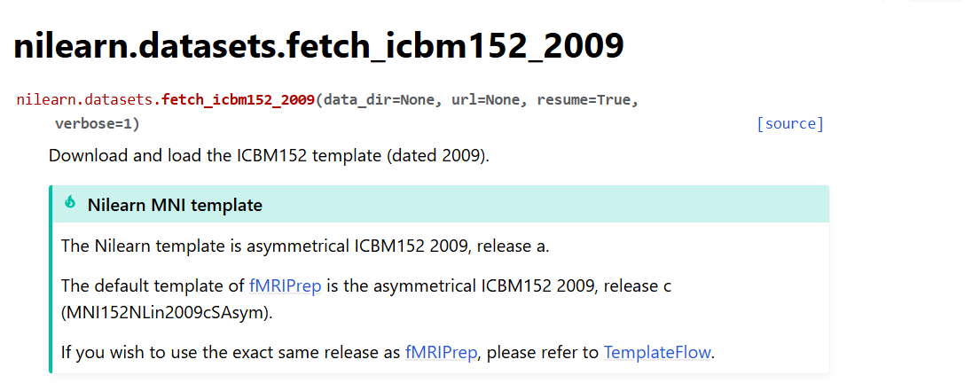Click the flame icon in the admonition header
Screen dimensions: 980x383
pyautogui.click(x=71, y=204)
